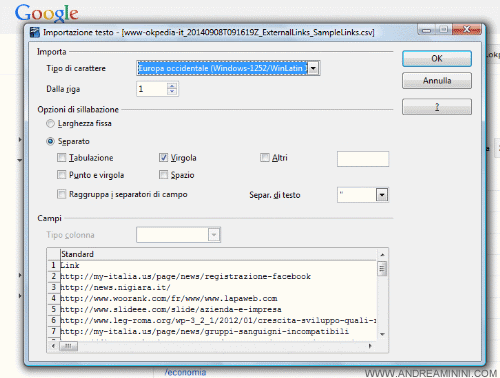The height and width of the screenshot is (378, 500).
Task: Select the news.nigiara.it preview row
Action: point(218,287)
